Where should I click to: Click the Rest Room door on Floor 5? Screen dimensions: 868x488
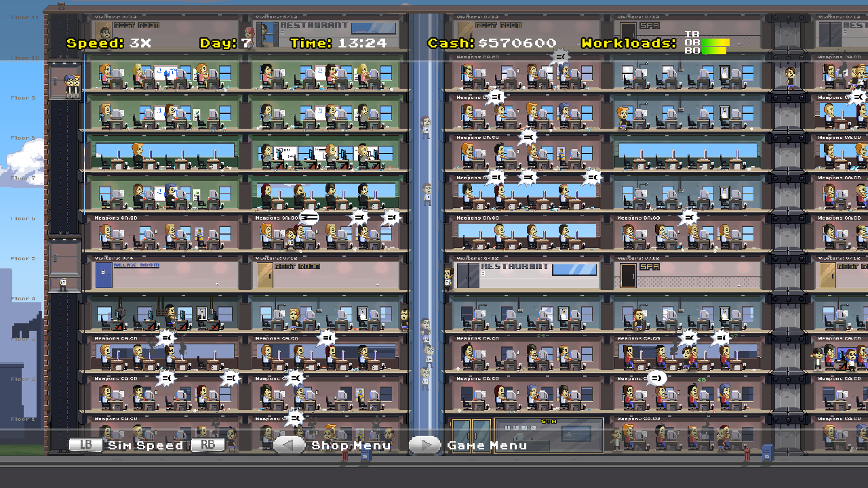pyautogui.click(x=263, y=277)
